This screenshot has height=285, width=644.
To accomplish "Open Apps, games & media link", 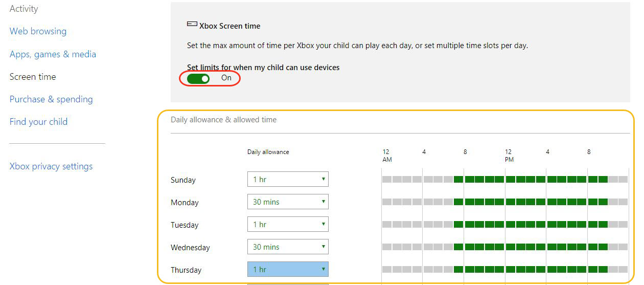I will (53, 54).
